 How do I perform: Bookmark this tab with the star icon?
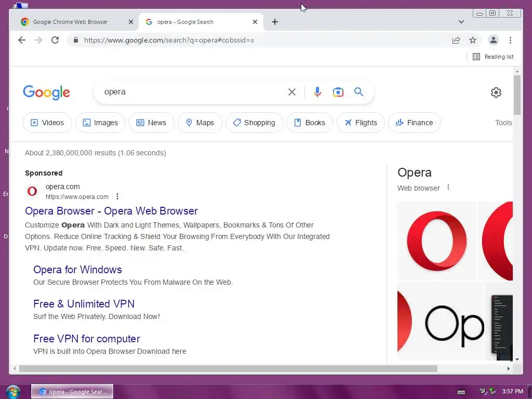tap(473, 40)
